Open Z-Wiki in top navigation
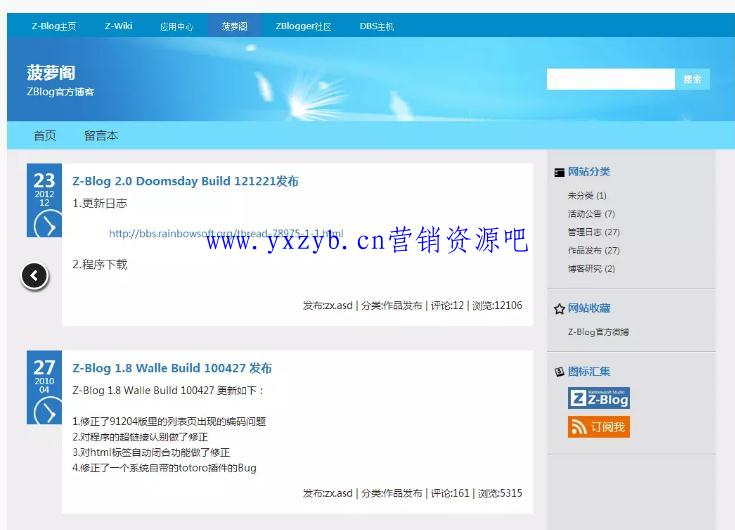Screen dimensions: 735x530 click(118, 26)
